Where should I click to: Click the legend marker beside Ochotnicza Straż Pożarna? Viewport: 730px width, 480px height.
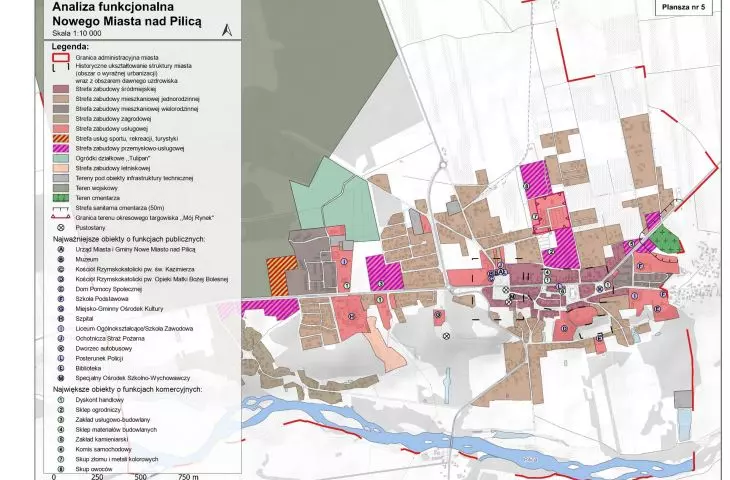[x=61, y=338]
